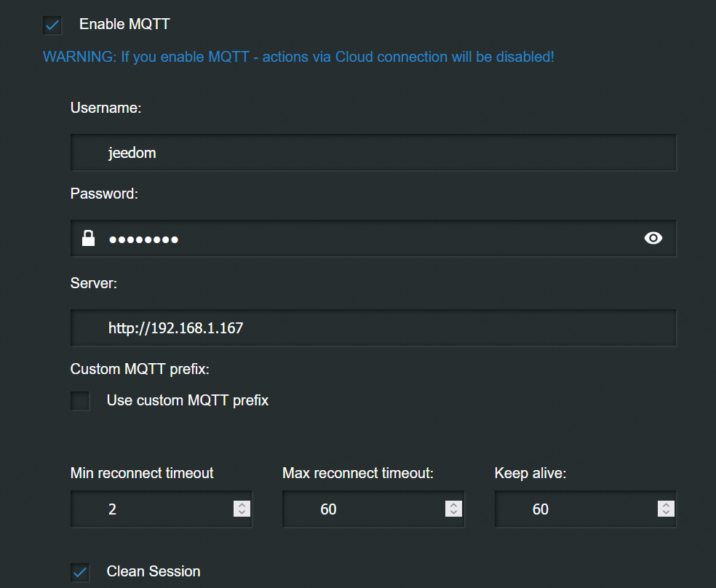The height and width of the screenshot is (588, 716).
Task: Click the Custom MQTT prefix heading
Action: click(x=140, y=369)
